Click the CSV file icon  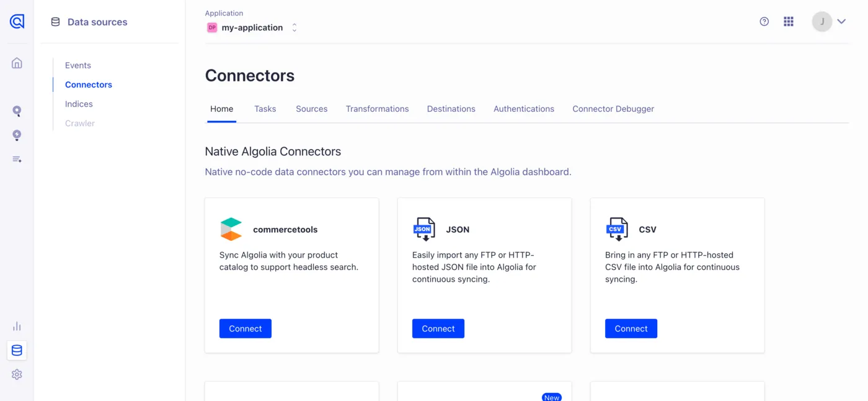tap(617, 229)
